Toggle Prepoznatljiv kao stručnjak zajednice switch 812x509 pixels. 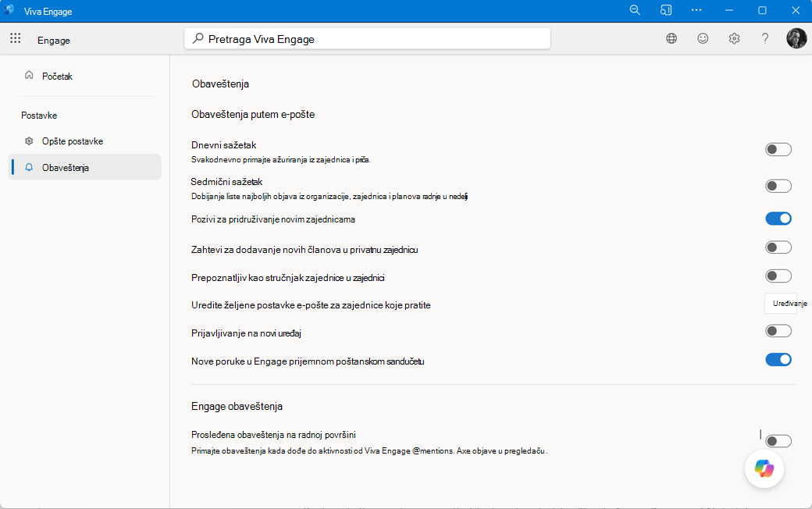coord(778,276)
